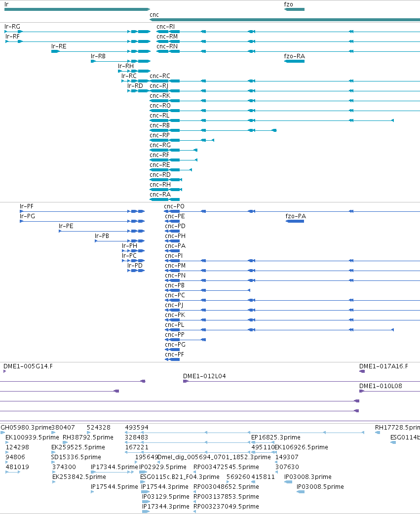Click the RH38792.5prime EST label
The width and height of the screenshot is (420, 514).
coord(88,437)
